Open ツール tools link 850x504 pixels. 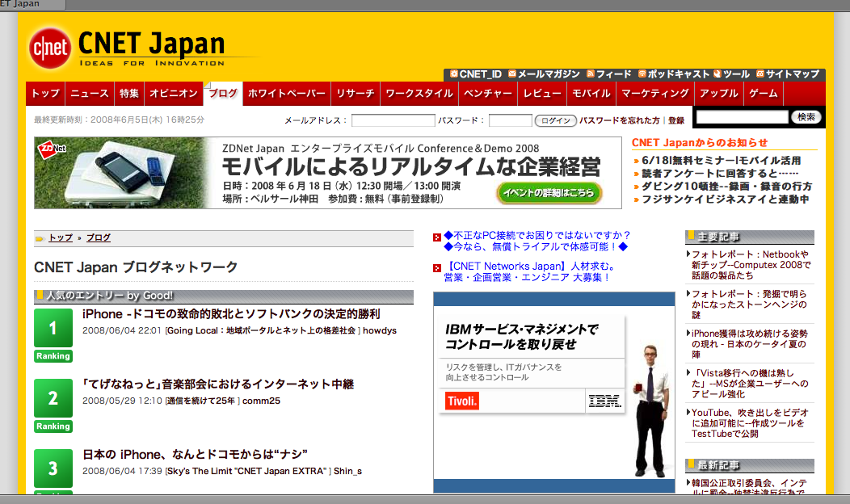(731, 73)
